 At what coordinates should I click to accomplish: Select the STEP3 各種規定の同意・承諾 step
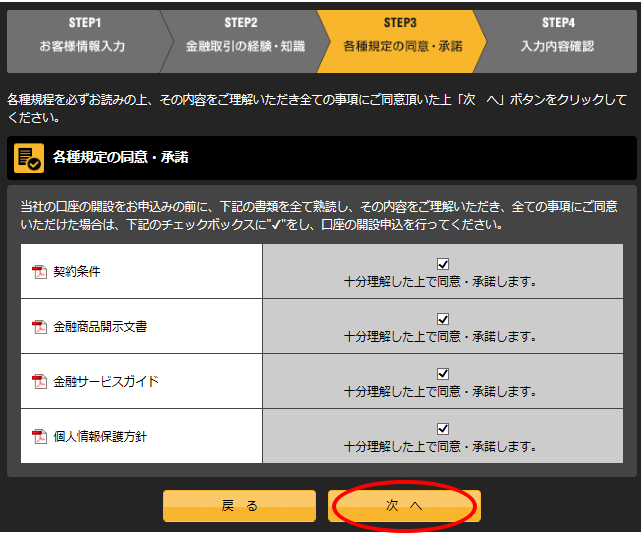point(402,36)
